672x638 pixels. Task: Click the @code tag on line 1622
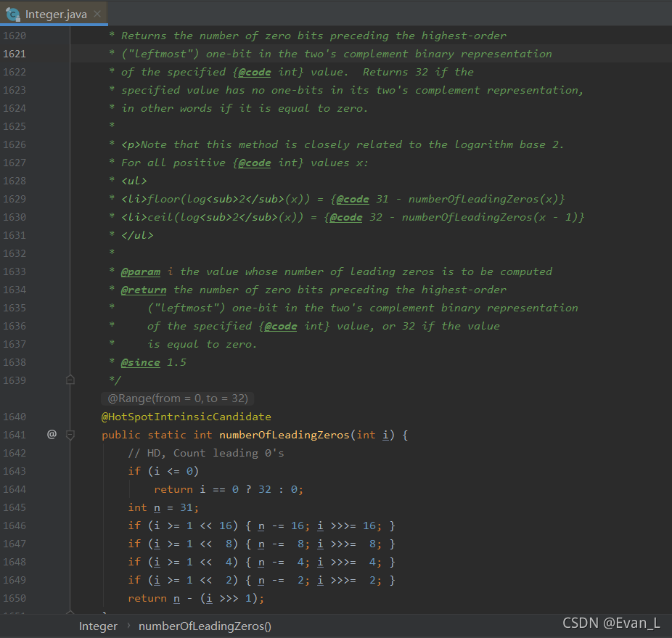coord(255,72)
